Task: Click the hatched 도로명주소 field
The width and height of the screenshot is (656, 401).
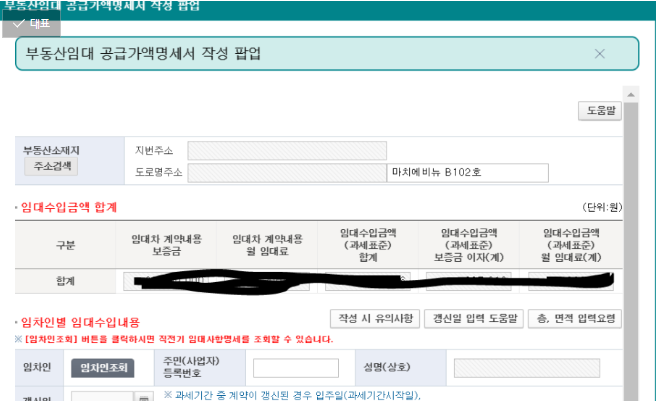Action: [x=287, y=173]
